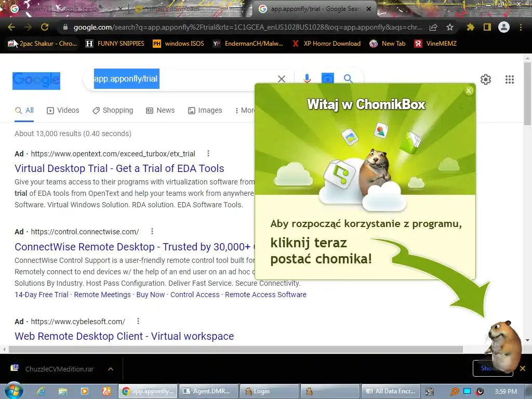Open the Chrome three-dot menu

pos(521,27)
